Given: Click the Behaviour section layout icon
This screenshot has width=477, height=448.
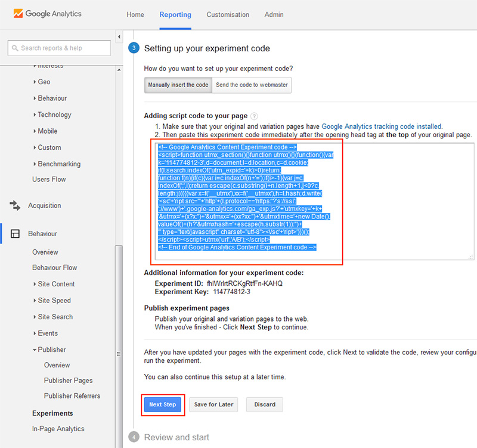Looking at the screenshot, I should pos(15,234).
